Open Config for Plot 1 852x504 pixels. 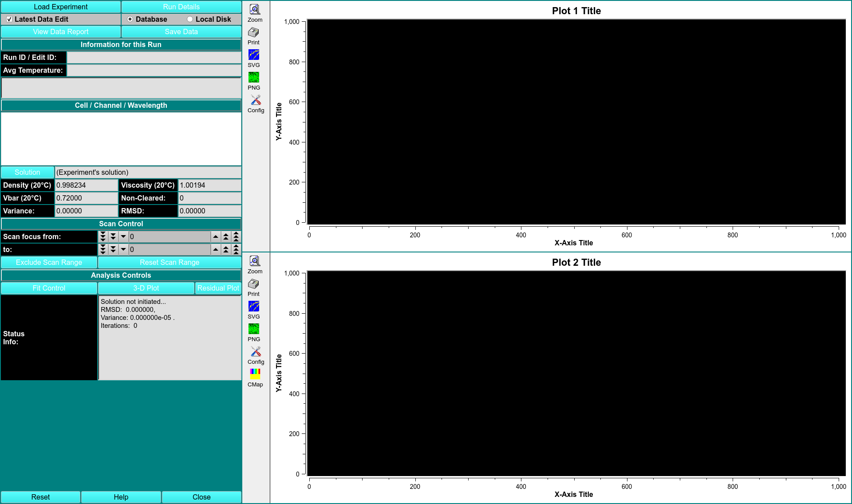(x=256, y=100)
